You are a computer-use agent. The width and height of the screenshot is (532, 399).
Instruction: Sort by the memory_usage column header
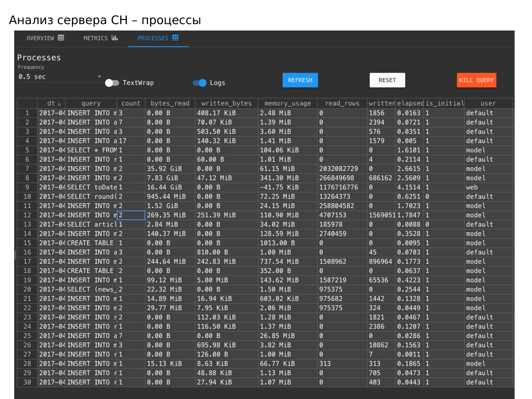(288, 103)
